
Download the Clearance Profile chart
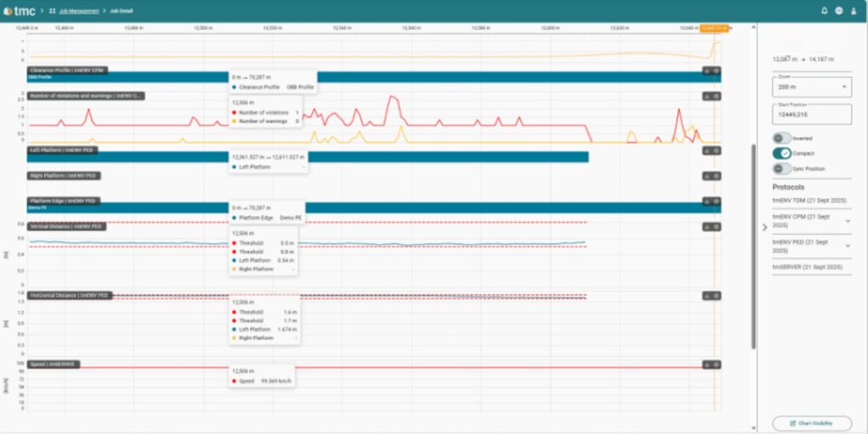pos(706,71)
